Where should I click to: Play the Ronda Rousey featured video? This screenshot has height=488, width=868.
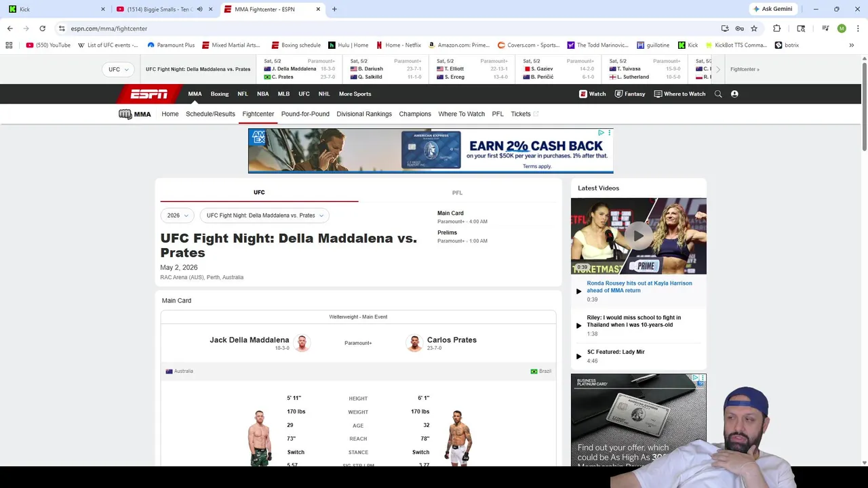pos(638,236)
